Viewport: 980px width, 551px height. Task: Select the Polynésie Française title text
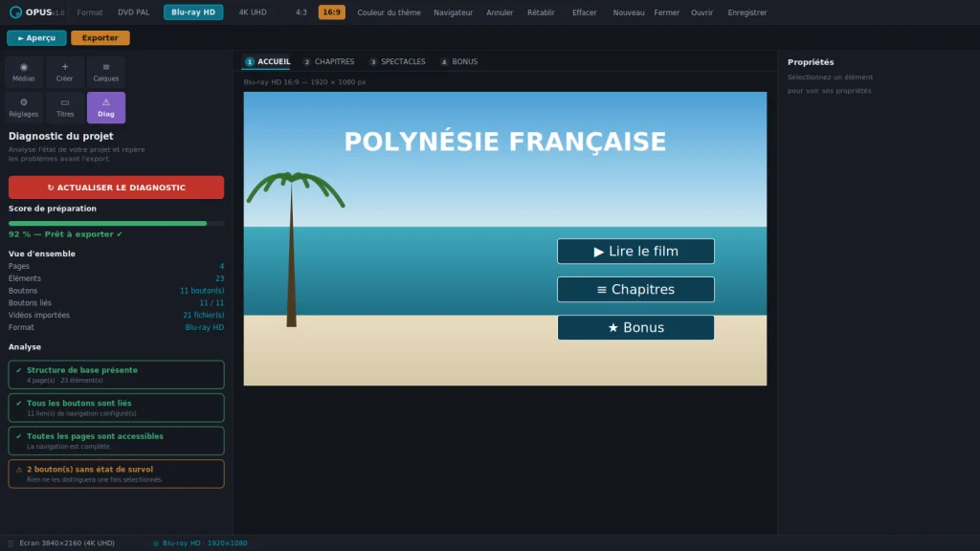(505, 142)
